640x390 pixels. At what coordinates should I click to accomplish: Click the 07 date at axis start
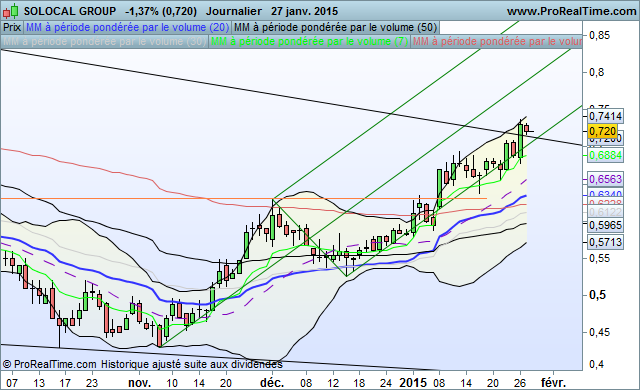12,383
